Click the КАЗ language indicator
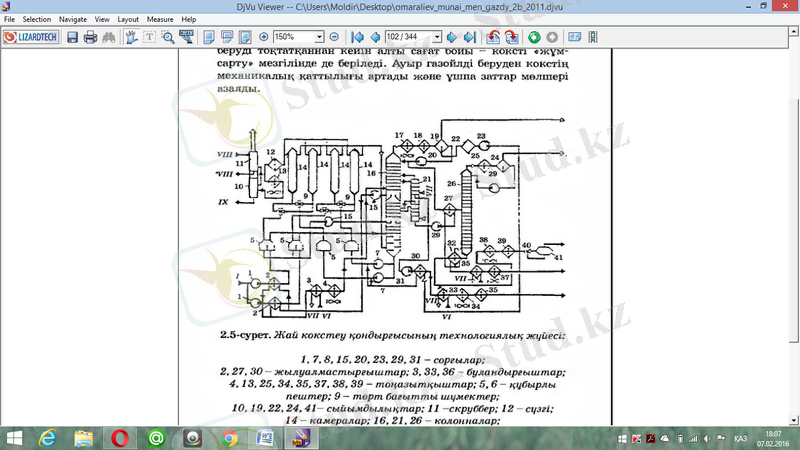Image resolution: width=800 pixels, height=450 pixels. pyautogui.click(x=740, y=439)
